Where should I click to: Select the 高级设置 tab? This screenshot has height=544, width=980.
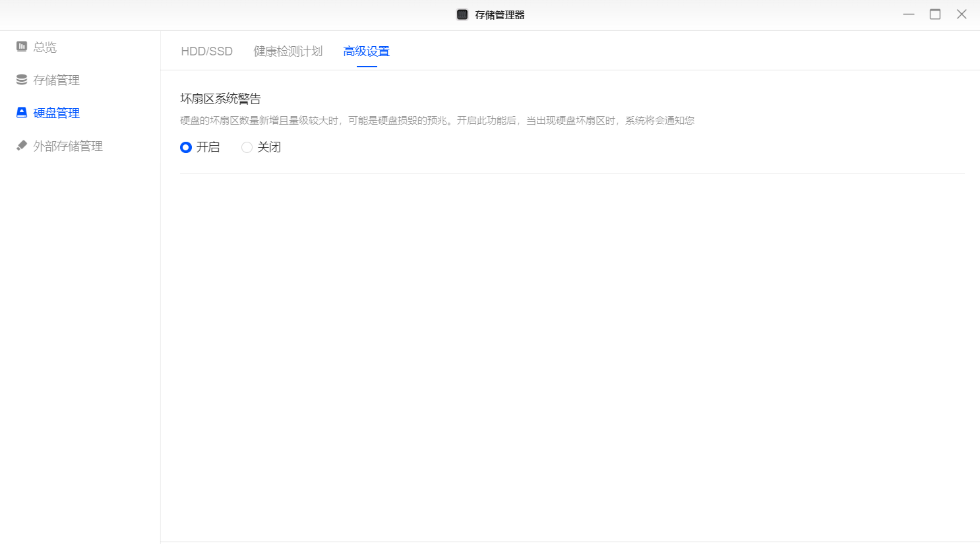pyautogui.click(x=367, y=51)
